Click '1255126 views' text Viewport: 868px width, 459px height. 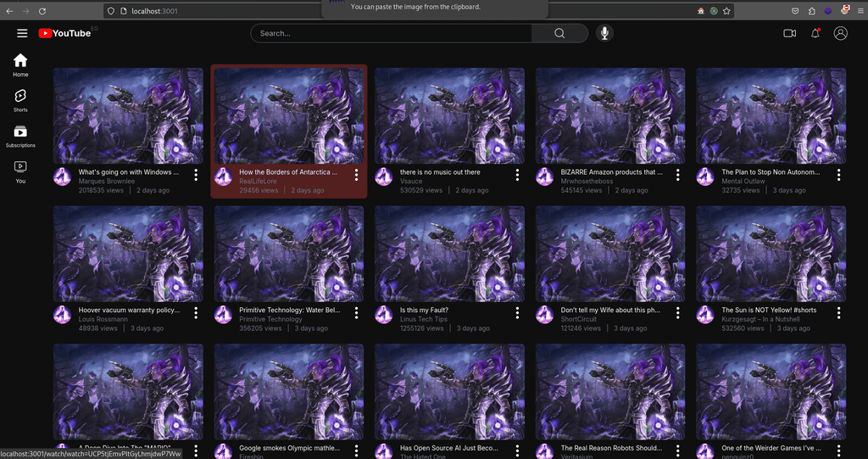[x=422, y=328]
